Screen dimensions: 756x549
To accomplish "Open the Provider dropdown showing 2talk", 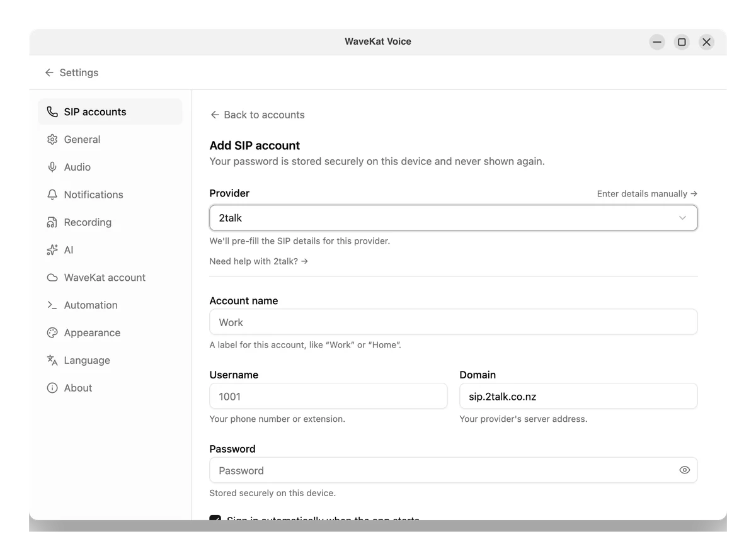I will [x=453, y=218].
